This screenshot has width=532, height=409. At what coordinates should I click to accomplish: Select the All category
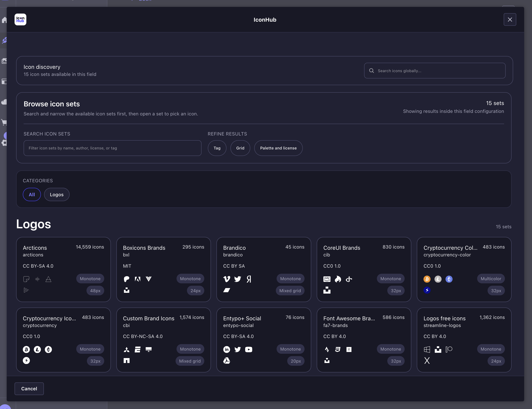32,194
